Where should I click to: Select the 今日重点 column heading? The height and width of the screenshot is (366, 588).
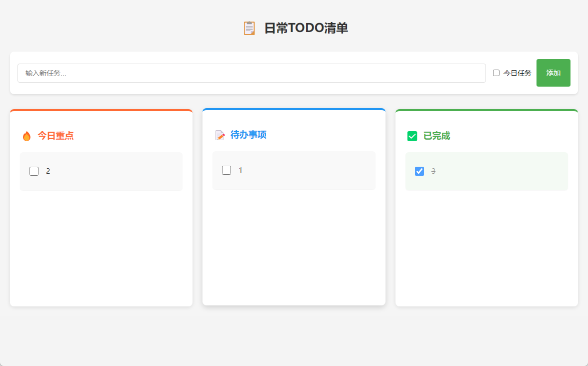(x=55, y=136)
